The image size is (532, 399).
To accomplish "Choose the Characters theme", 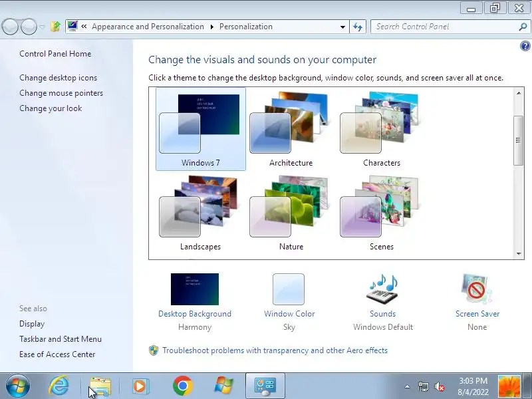I will pyautogui.click(x=381, y=129).
